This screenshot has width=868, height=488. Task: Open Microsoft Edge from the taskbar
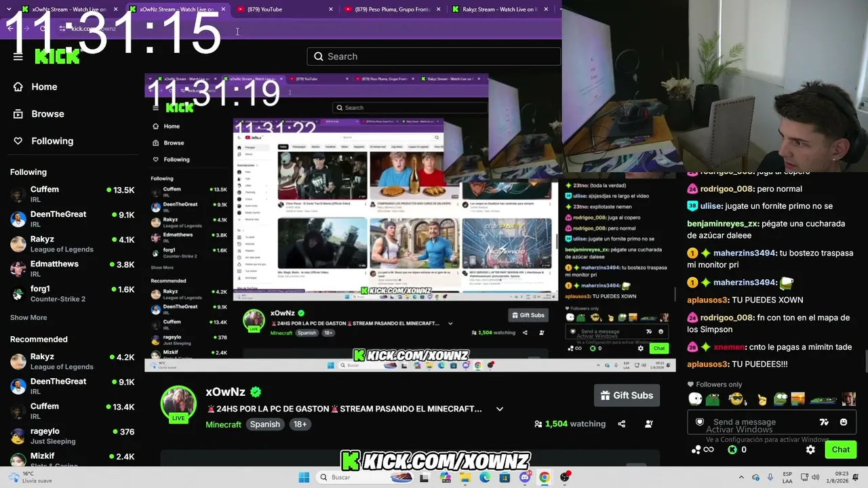(x=485, y=477)
